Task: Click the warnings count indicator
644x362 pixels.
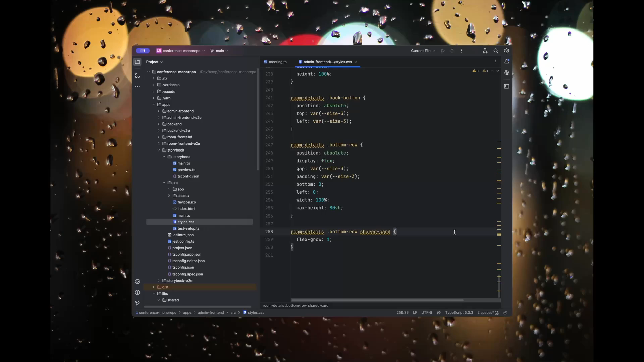Action: (480, 71)
